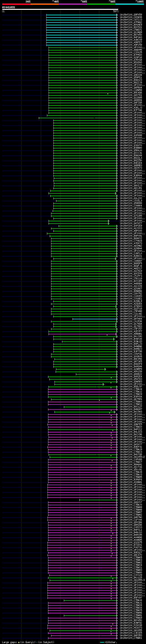Click the UniRef100_Q178Q4 label
Viewport: 146px width, 644px height.
click(131, 324)
